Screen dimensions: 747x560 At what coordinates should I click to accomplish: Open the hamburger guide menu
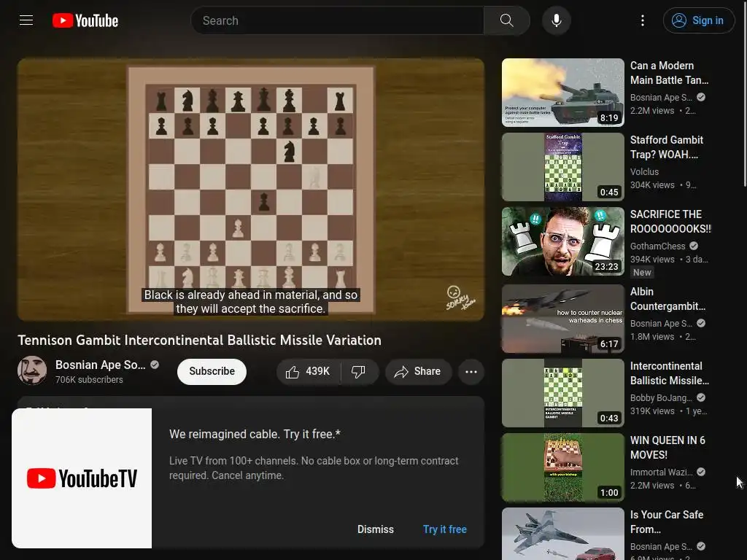click(x=26, y=20)
